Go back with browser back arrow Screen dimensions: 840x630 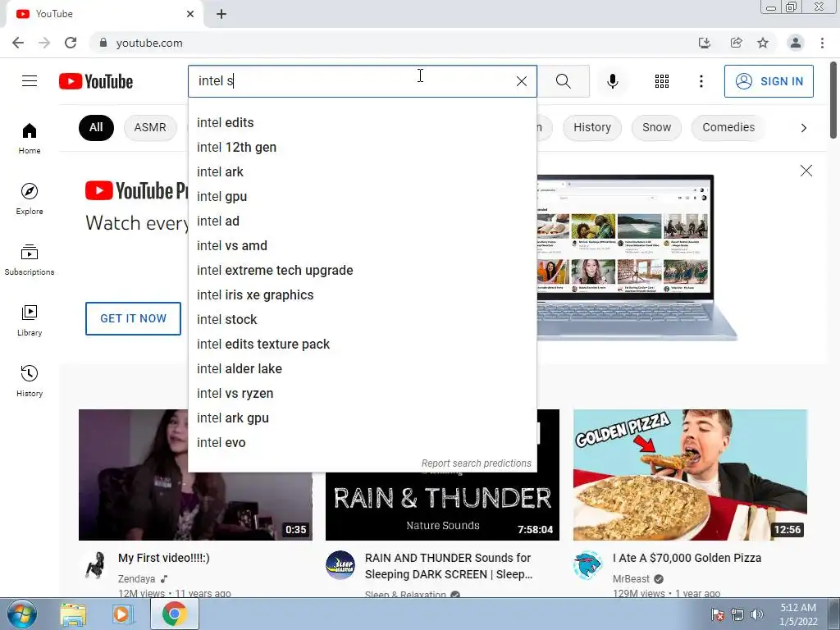pyautogui.click(x=18, y=43)
